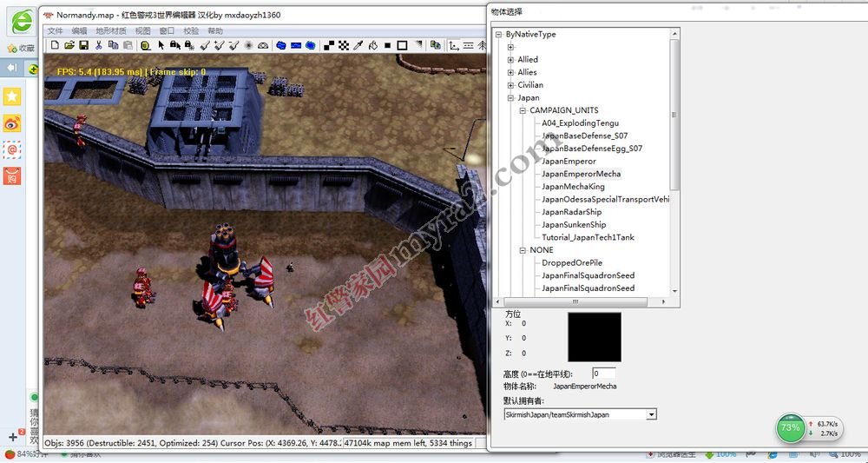
Task: Select JapanSunkenShip in the tree
Action: (574, 225)
